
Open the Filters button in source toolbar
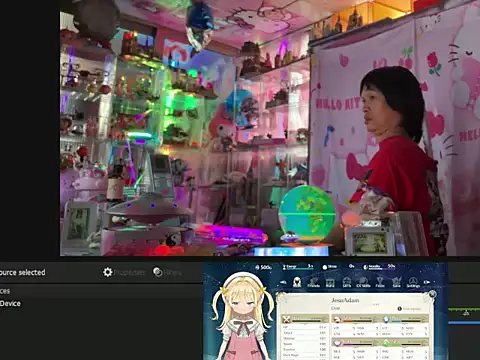167,272
